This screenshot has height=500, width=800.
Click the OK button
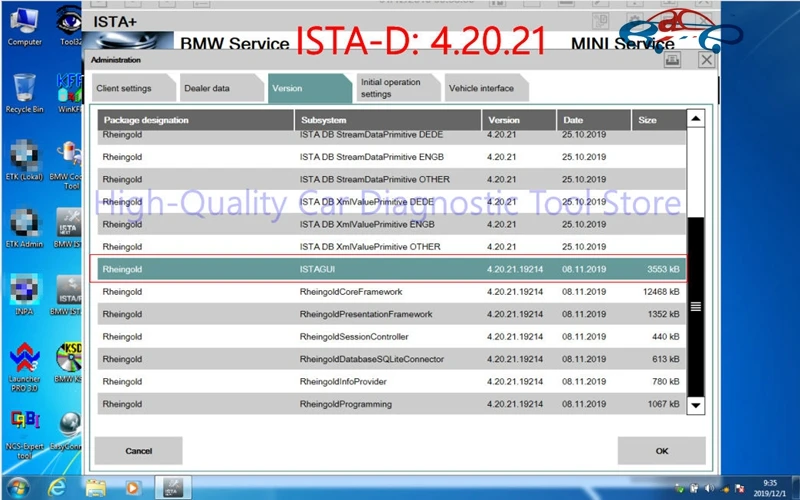coord(662,451)
